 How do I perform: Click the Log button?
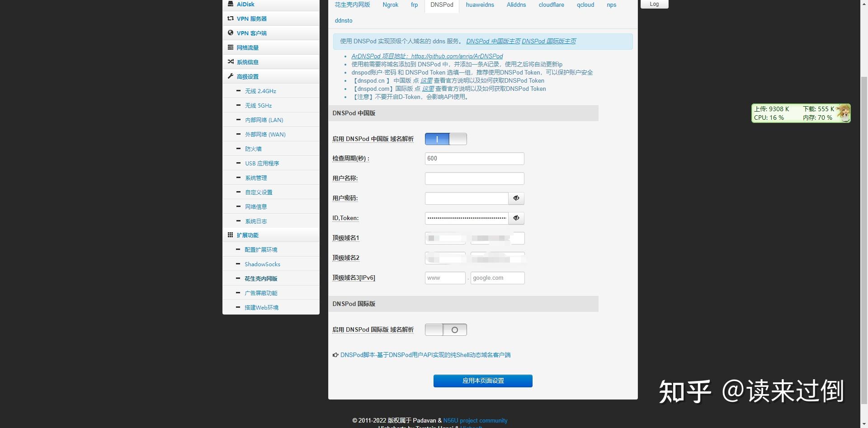click(x=654, y=4)
